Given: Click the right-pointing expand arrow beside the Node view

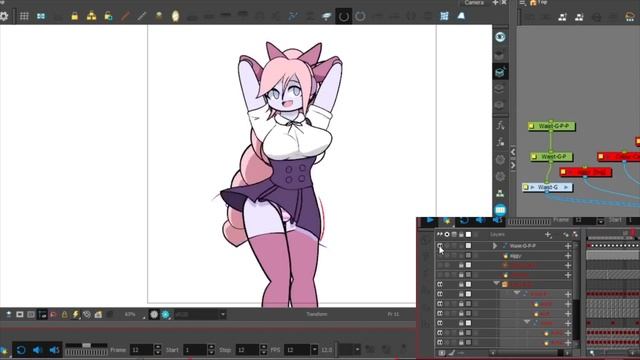Looking at the screenshot, I should coord(513,165).
